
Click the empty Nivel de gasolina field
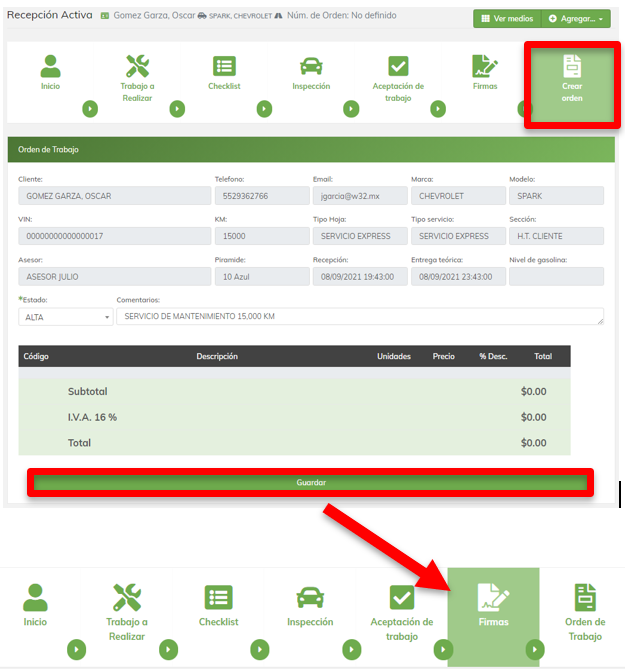[x=556, y=276]
